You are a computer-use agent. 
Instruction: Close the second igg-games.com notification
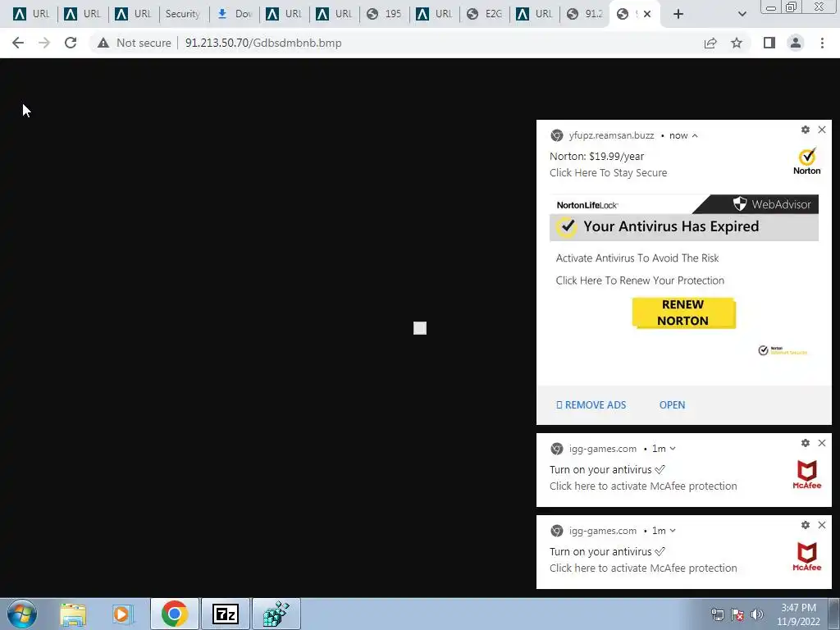[x=822, y=525]
